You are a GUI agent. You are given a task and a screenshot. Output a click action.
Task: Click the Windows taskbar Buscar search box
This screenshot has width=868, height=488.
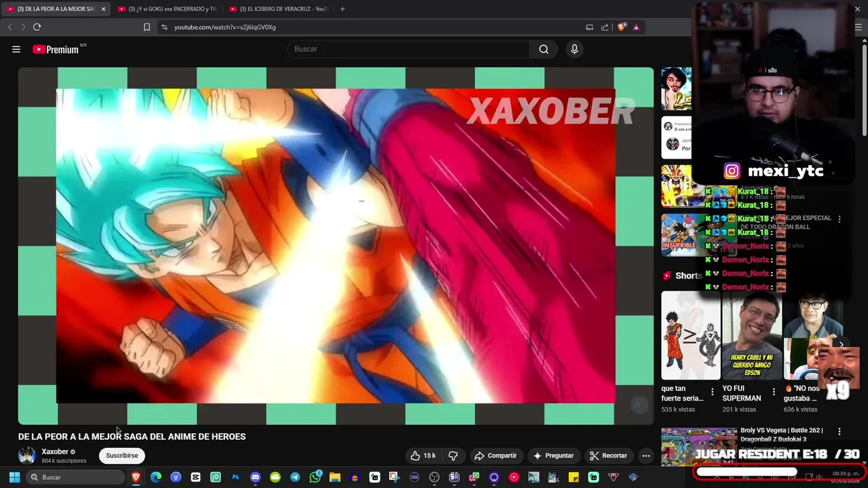pos(75,477)
